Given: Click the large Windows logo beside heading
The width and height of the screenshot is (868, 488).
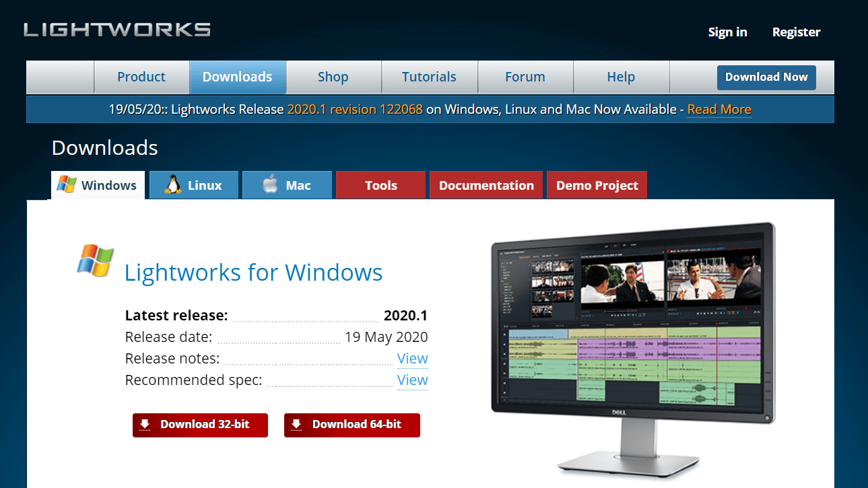Looking at the screenshot, I should [x=95, y=260].
